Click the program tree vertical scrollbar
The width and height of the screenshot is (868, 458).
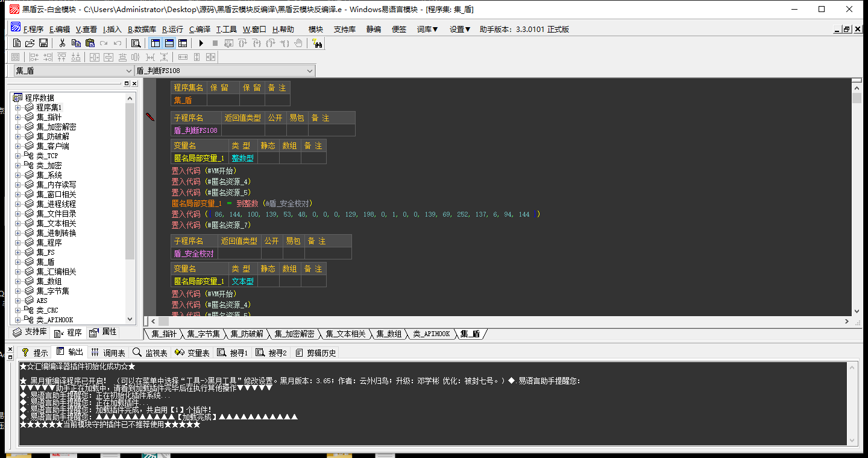click(x=130, y=208)
